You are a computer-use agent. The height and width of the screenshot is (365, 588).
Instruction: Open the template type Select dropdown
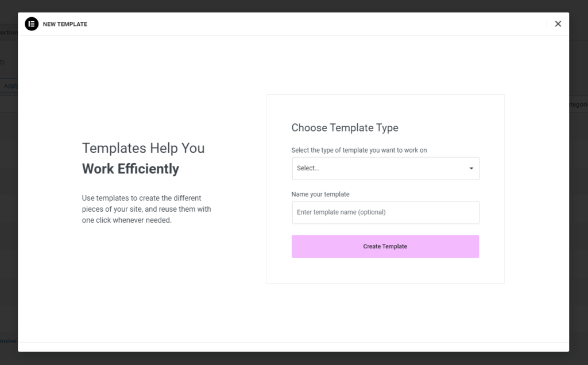click(x=385, y=168)
